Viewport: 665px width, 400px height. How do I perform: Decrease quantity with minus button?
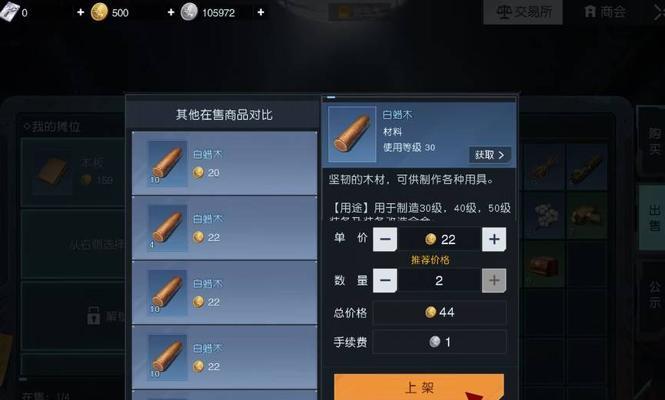[x=385, y=280]
